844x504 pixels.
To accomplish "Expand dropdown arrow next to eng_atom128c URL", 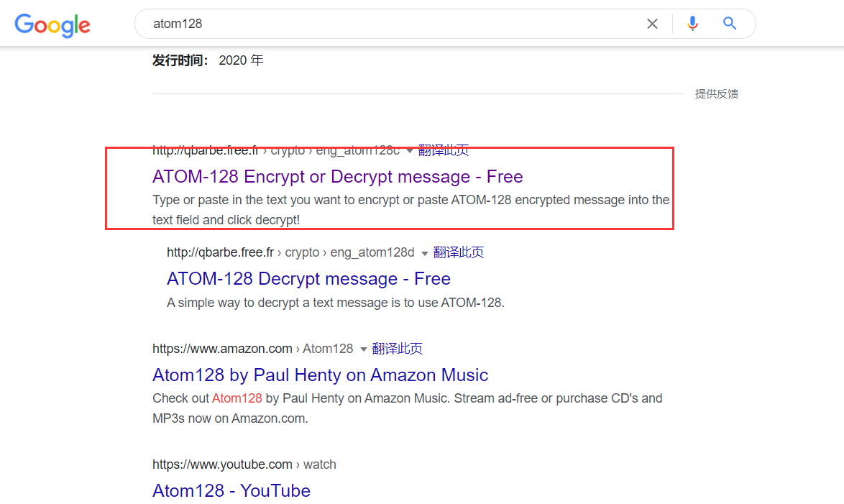I will coord(410,151).
